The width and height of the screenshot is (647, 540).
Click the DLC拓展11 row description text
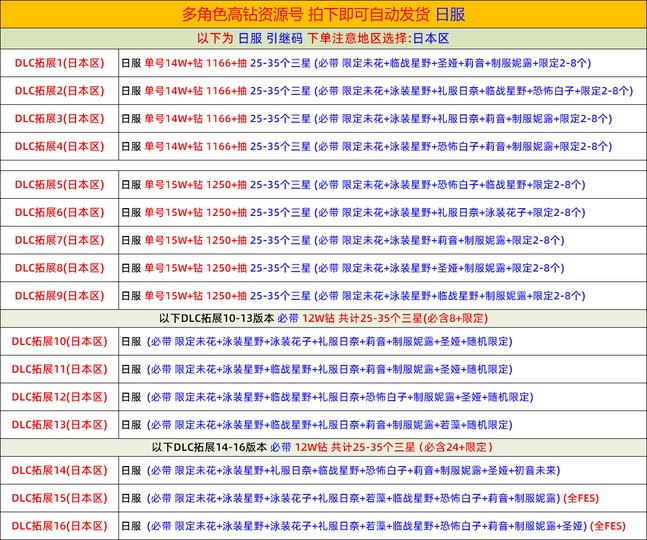(x=331, y=369)
